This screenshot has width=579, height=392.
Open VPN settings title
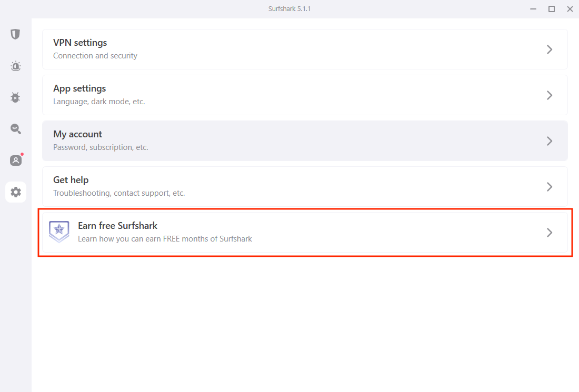point(80,43)
